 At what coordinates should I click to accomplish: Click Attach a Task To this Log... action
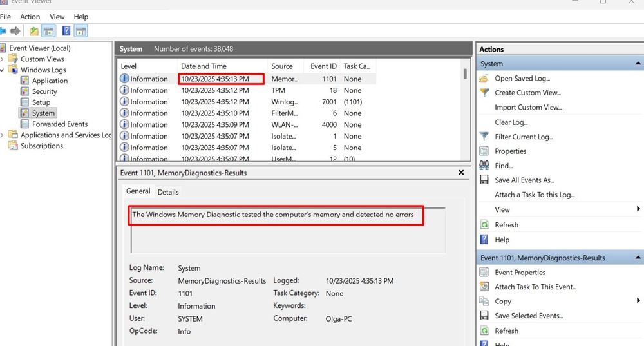(x=535, y=195)
